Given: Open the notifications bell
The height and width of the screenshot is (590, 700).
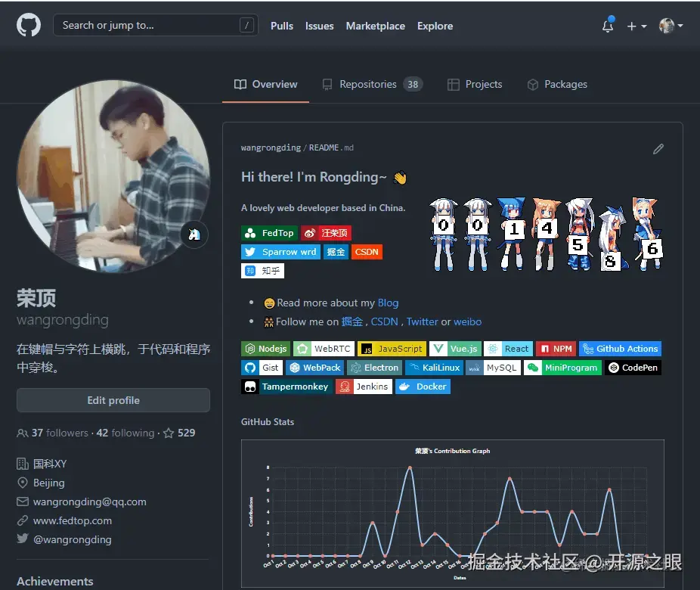Looking at the screenshot, I should point(608,25).
